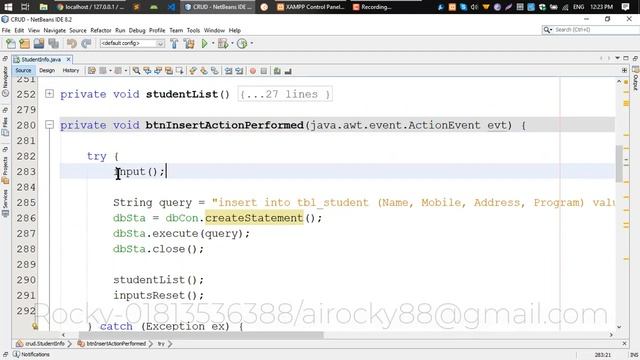Click the Previous Bookmark icon
This screenshot has height=360, width=640.
193,71
